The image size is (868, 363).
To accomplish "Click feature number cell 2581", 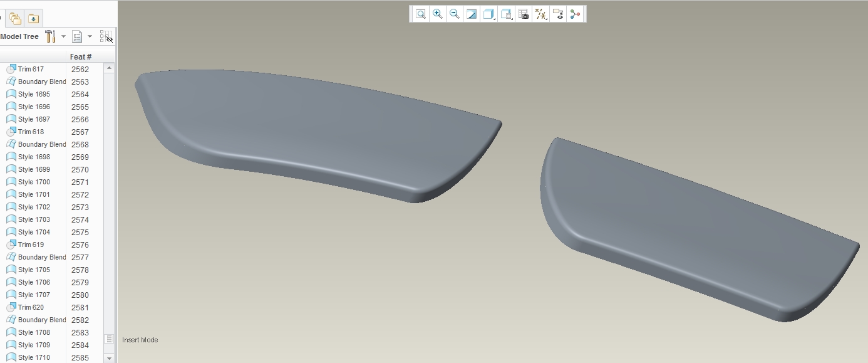I will (x=80, y=308).
